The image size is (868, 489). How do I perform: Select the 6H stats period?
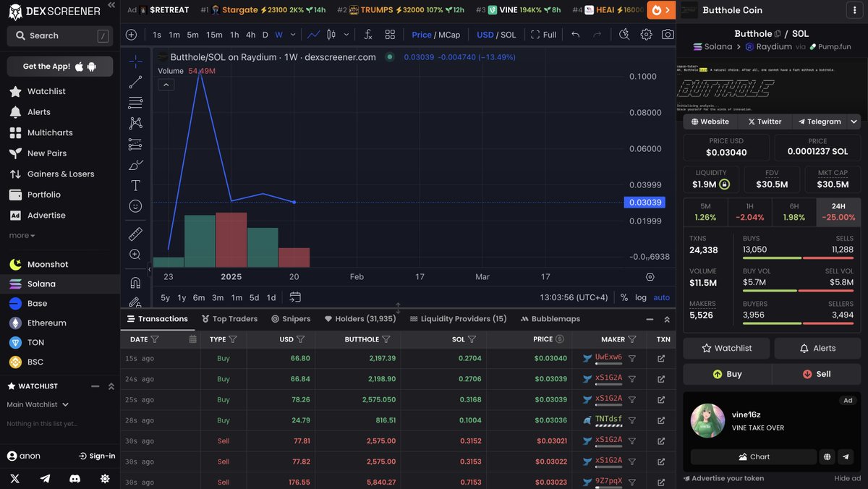(x=793, y=212)
